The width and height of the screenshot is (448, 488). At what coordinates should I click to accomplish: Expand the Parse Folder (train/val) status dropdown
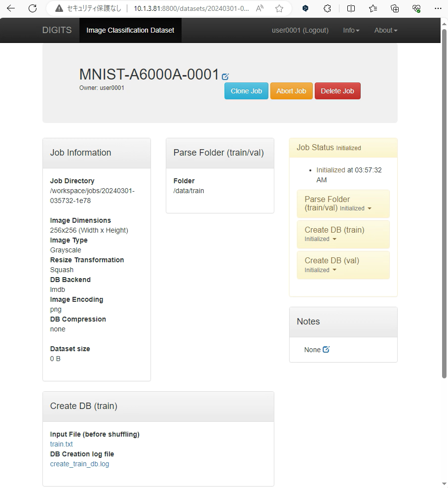tap(370, 208)
